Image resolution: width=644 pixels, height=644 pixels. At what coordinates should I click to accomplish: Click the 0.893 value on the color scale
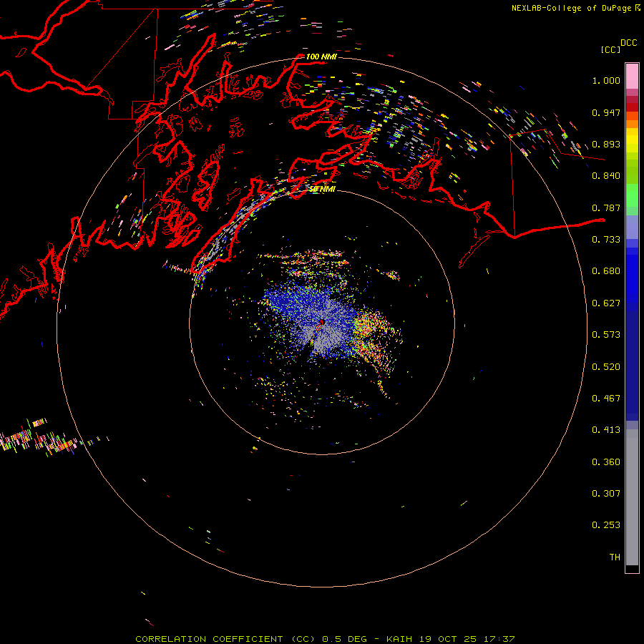pos(606,144)
